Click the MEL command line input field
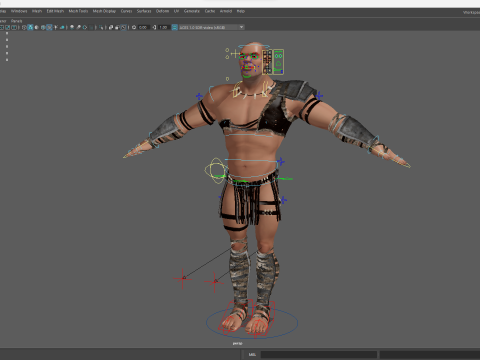Image resolution: width=480 pixels, height=360 pixels. click(319, 354)
